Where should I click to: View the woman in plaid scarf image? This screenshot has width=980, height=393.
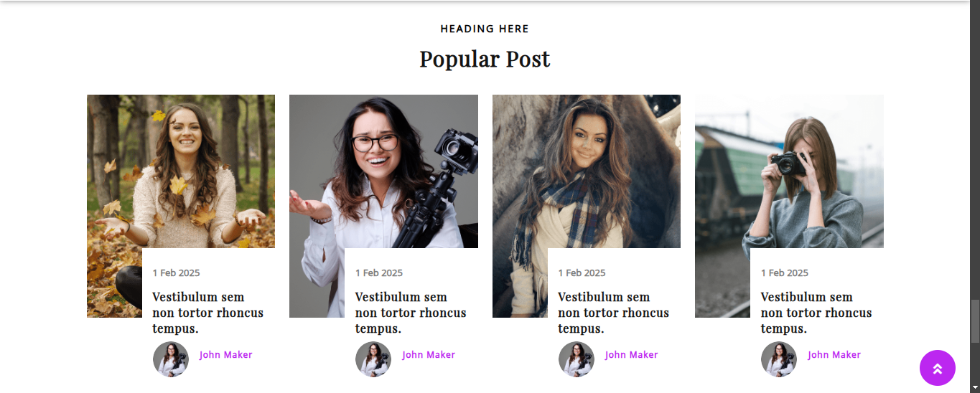point(587,206)
